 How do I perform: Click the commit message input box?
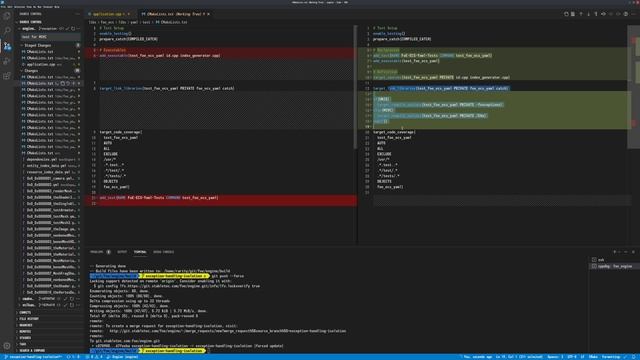[50, 37]
